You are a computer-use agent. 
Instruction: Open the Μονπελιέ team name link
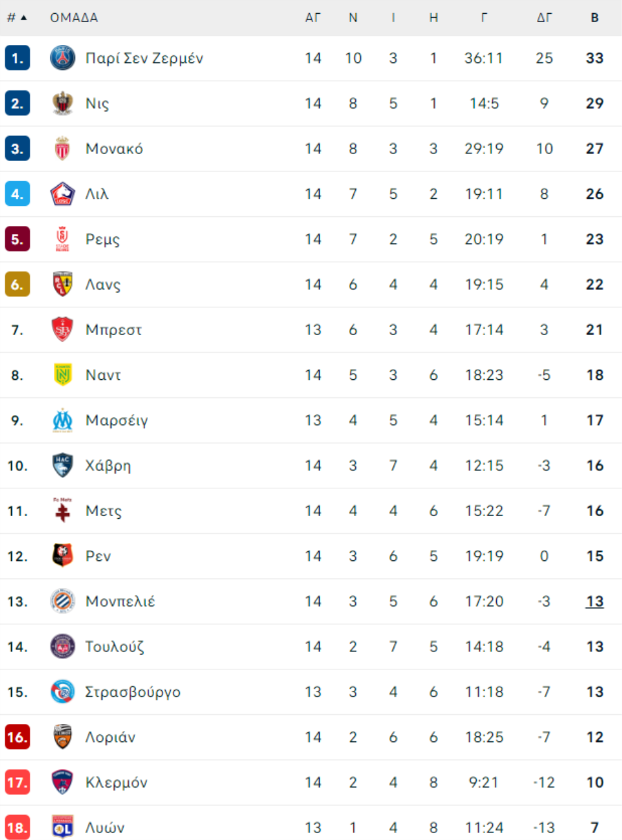pos(120,602)
